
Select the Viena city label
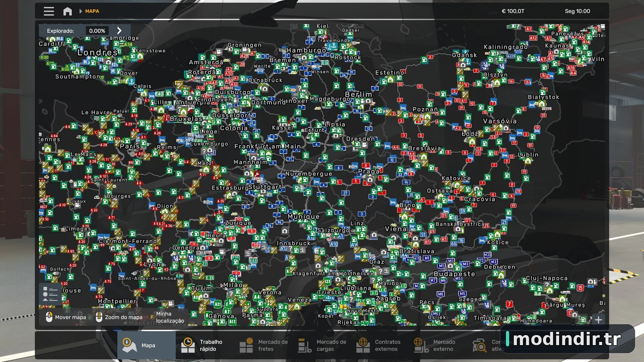396,229
